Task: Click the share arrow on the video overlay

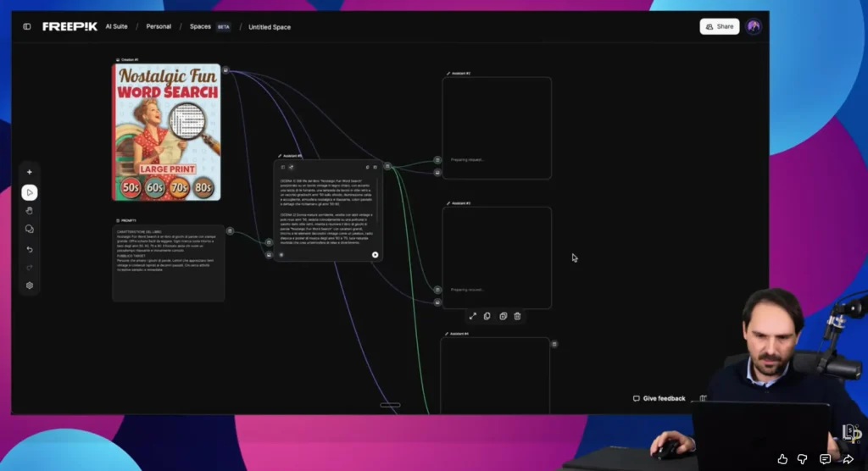Action: 848,459
